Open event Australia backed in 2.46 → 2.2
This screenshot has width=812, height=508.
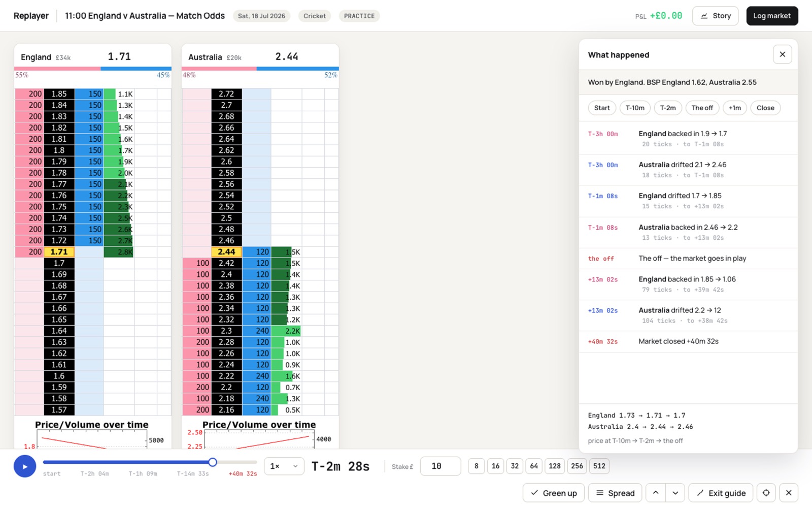pyautogui.click(x=688, y=232)
